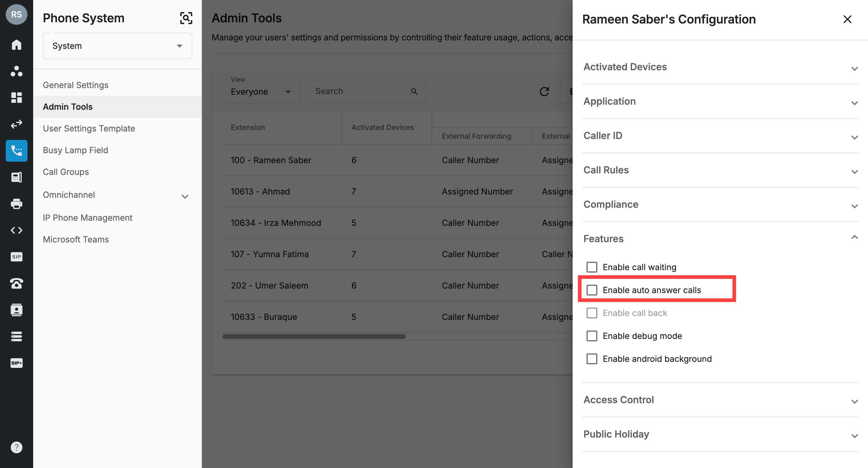This screenshot has height=468, width=868.
Task: Click the Search input field
Action: coord(366,91)
